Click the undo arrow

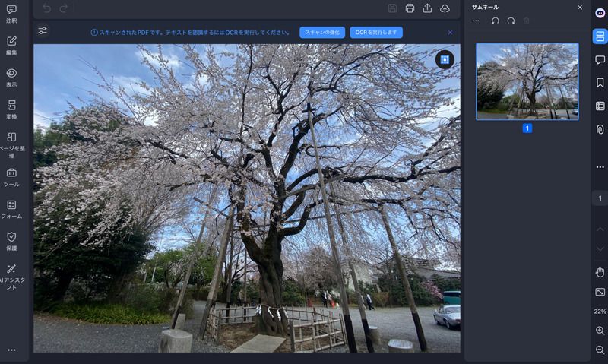(x=46, y=8)
